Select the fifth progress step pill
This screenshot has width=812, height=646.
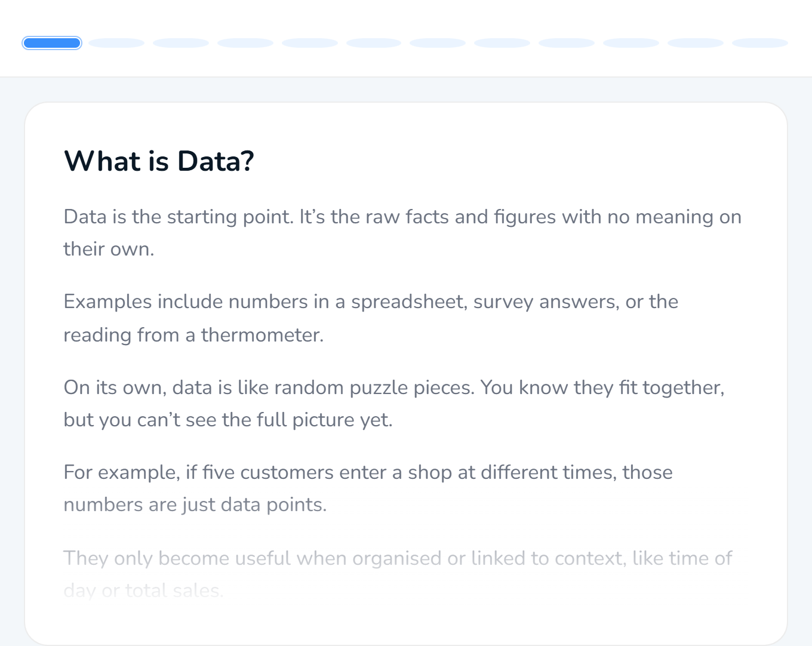click(x=310, y=43)
